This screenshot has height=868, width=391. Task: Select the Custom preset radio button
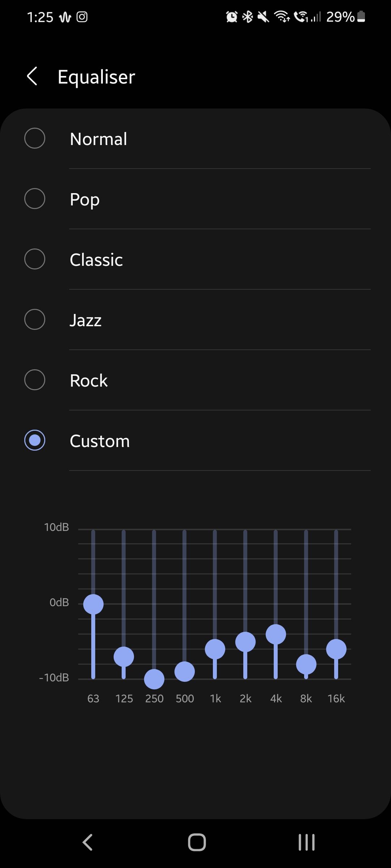(x=35, y=440)
